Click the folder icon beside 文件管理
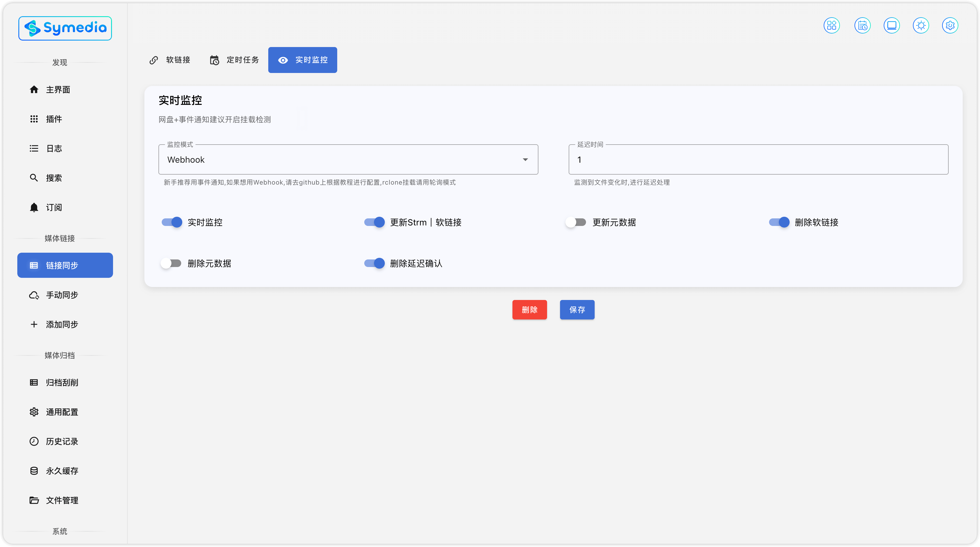The width and height of the screenshot is (980, 547). [34, 500]
